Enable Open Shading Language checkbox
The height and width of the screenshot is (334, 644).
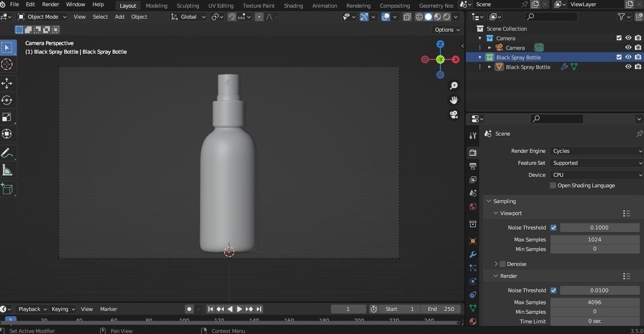click(x=553, y=185)
